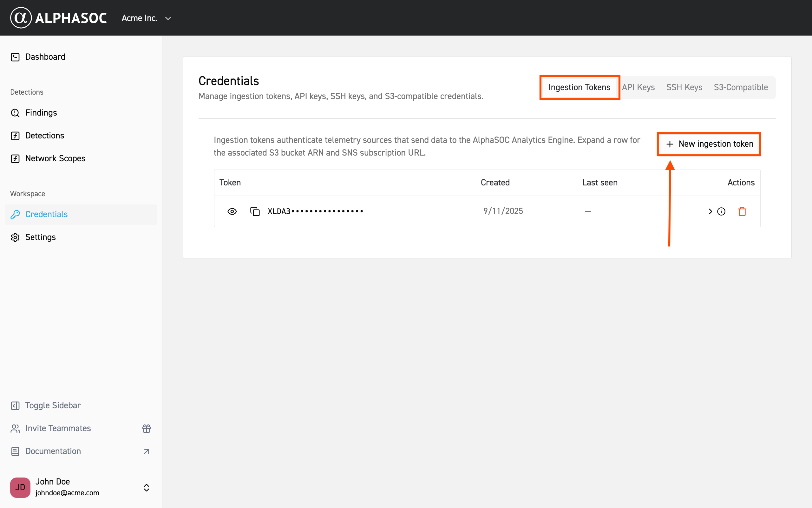Click the Credentials page heading
Image resolution: width=812 pixels, height=508 pixels.
pos(229,81)
